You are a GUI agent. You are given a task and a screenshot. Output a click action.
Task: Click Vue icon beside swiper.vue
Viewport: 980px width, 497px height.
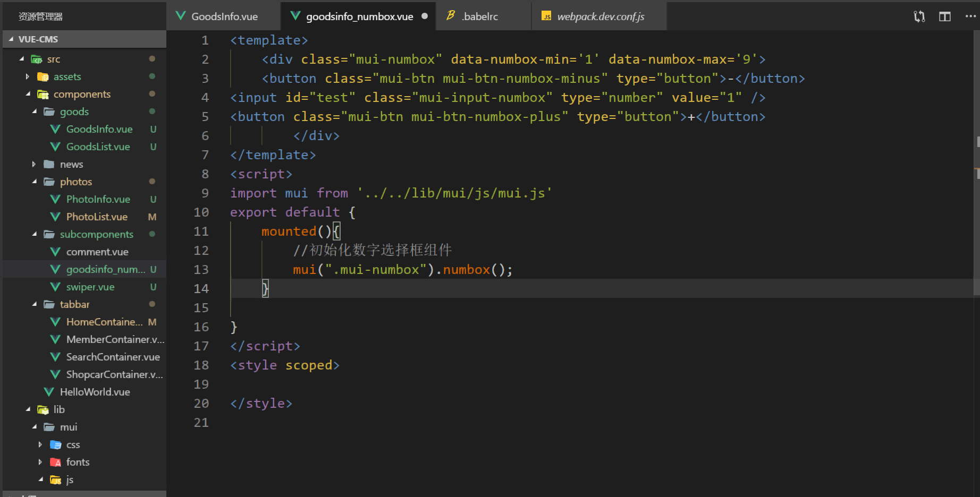coord(55,287)
